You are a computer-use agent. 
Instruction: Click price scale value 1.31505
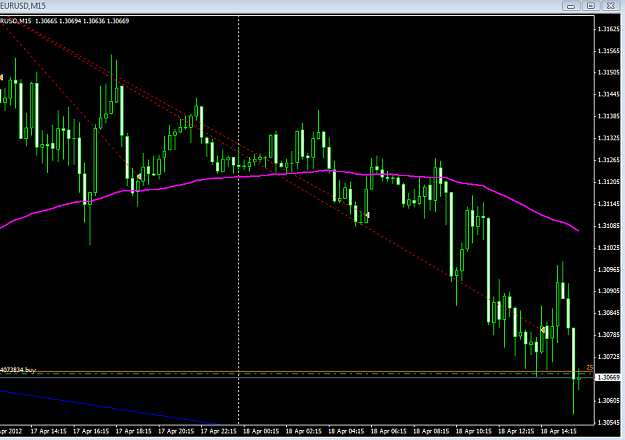[x=609, y=73]
